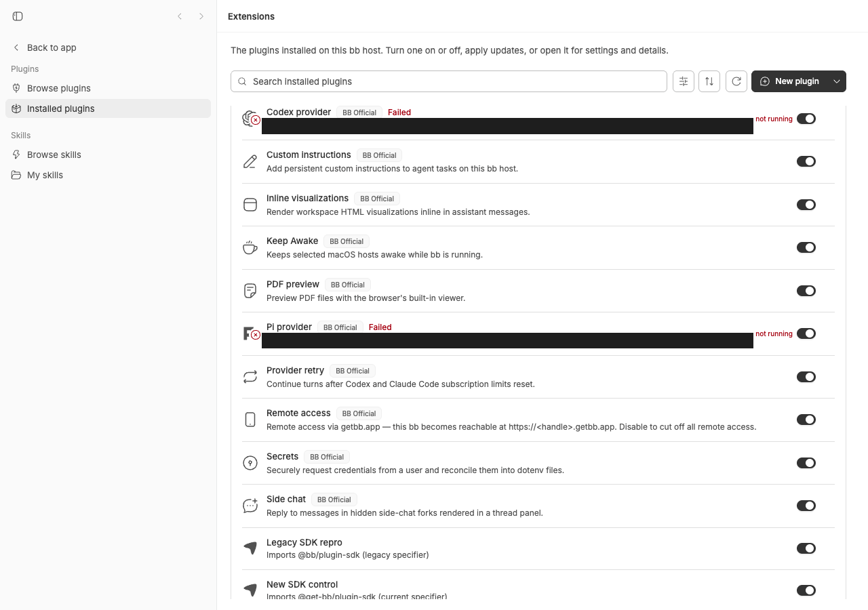Select Installed plugins in the sidebar

108,108
